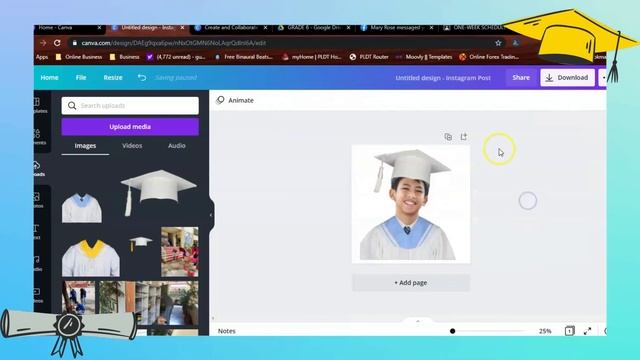Click the Animate icon button
This screenshot has width=640, height=360.
235,100
